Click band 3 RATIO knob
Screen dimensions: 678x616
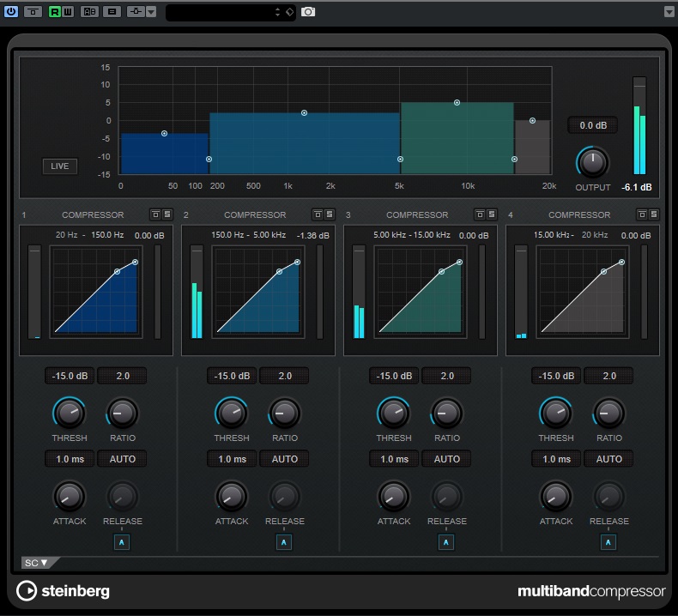pyautogui.click(x=446, y=414)
